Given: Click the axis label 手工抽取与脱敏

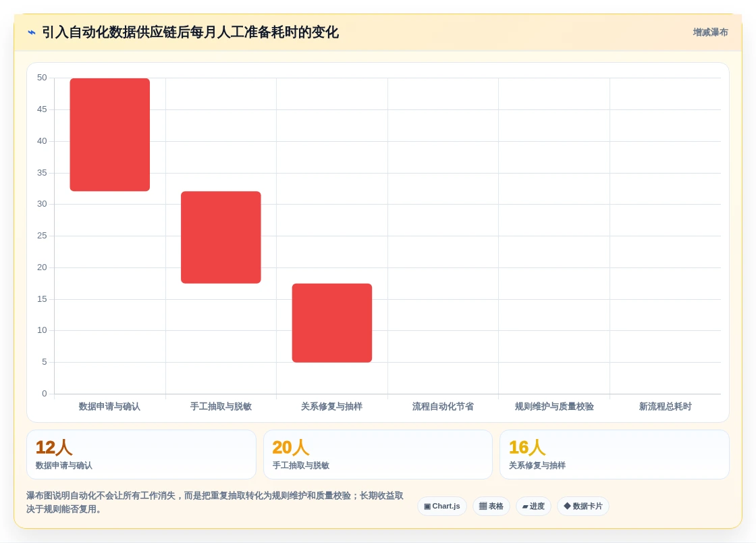Looking at the screenshot, I should (221, 407).
